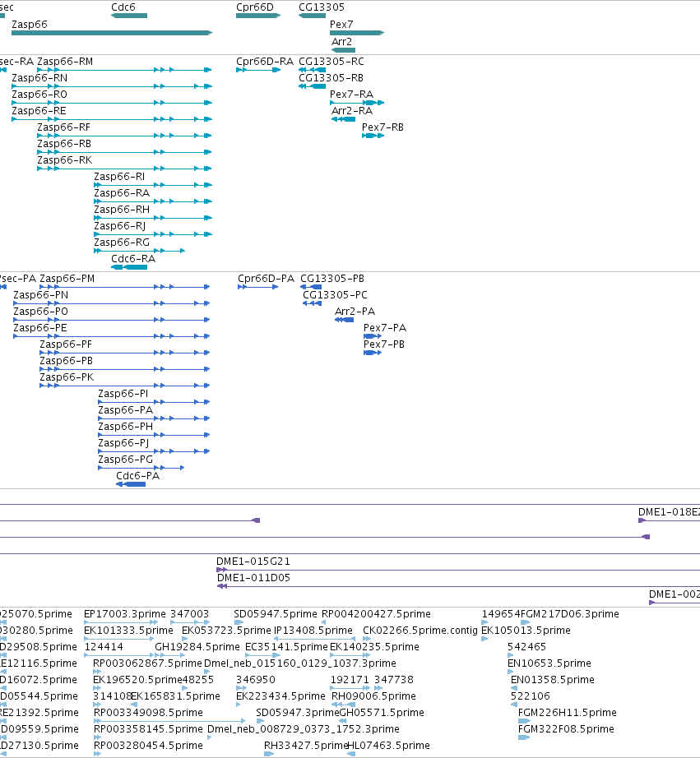Select the Cpr66D gene arrow
The width and height of the screenshot is (700, 758).
pos(258,16)
